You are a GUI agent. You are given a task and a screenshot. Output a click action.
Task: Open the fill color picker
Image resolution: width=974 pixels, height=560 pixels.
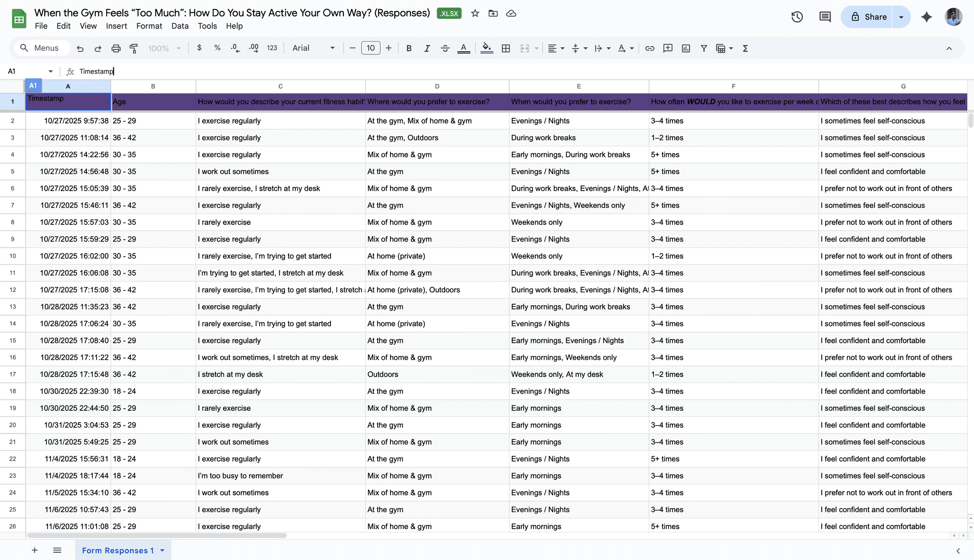[x=487, y=48]
